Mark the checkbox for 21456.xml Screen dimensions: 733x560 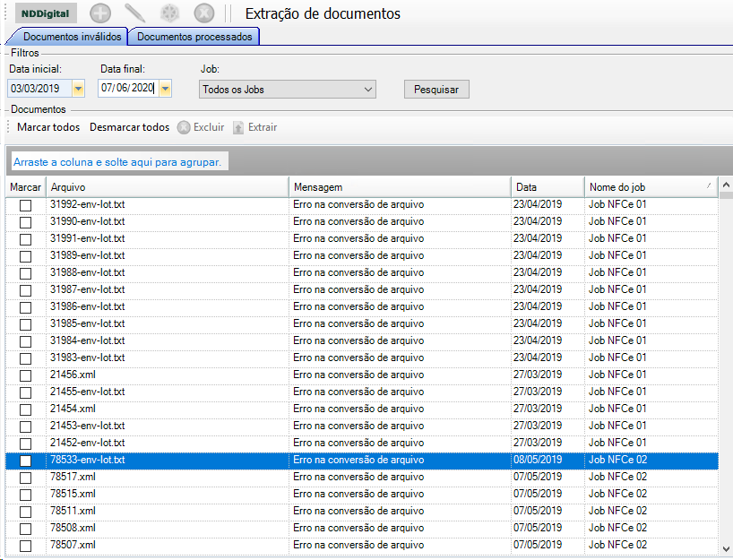[x=25, y=375]
